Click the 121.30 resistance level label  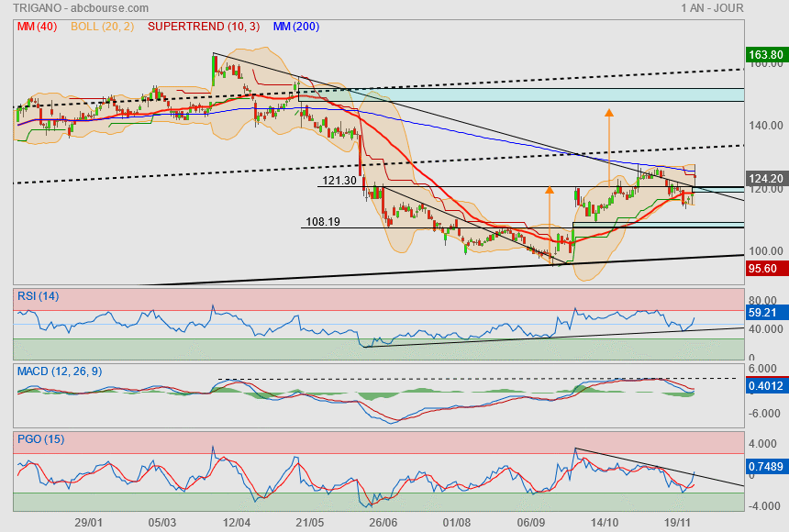point(339,180)
